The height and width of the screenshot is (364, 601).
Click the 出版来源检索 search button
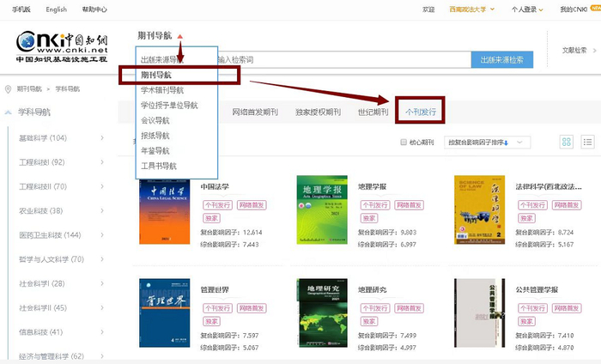[x=502, y=60]
